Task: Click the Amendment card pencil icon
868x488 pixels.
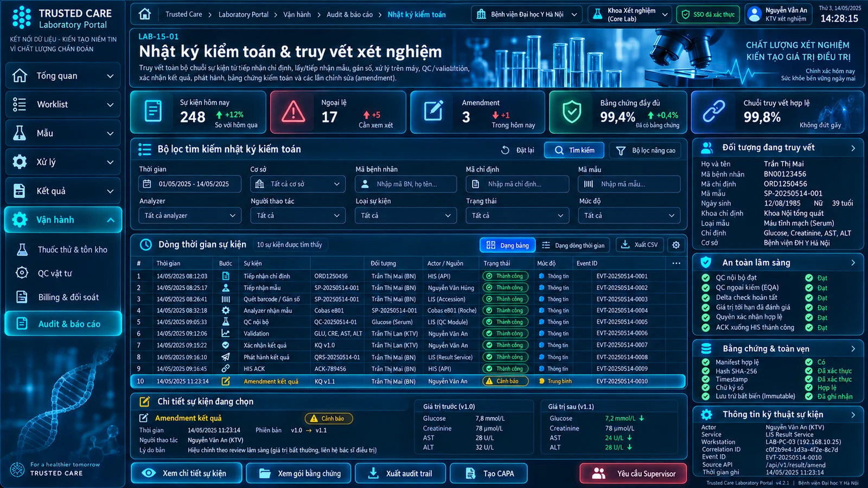Action: click(433, 111)
